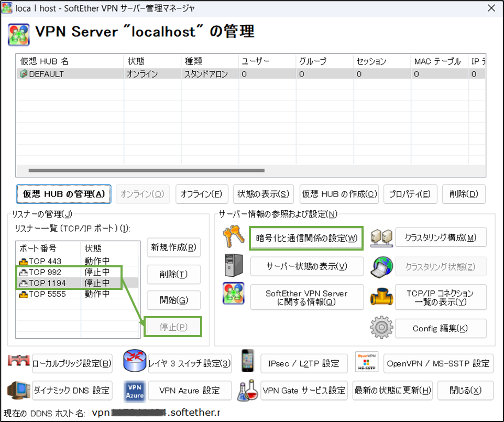Sort by ユーザー column header
This screenshot has height=422, width=504.
[267, 61]
